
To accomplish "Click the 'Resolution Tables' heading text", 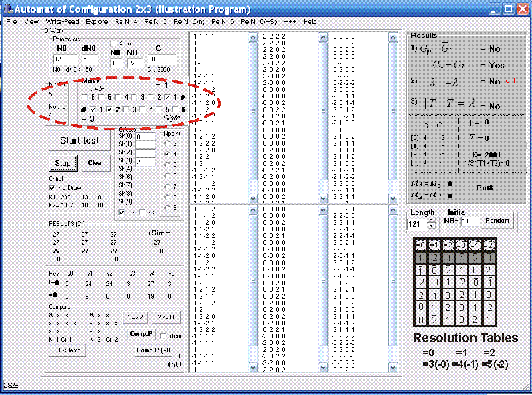I will pyautogui.click(x=465, y=338).
